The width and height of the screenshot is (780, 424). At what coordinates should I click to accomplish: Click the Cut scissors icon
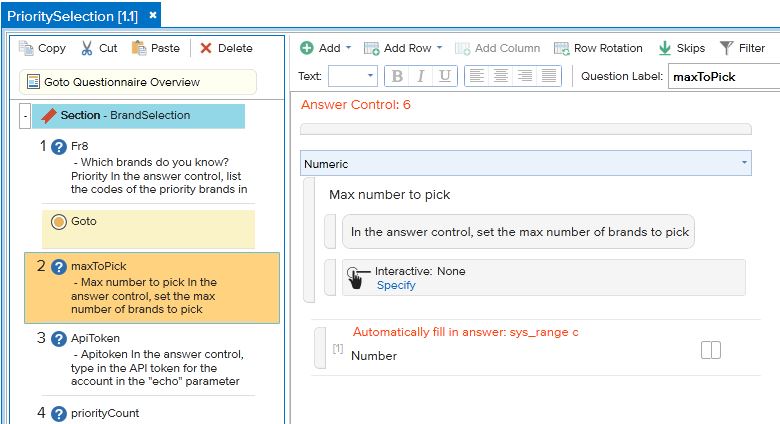tap(87, 48)
